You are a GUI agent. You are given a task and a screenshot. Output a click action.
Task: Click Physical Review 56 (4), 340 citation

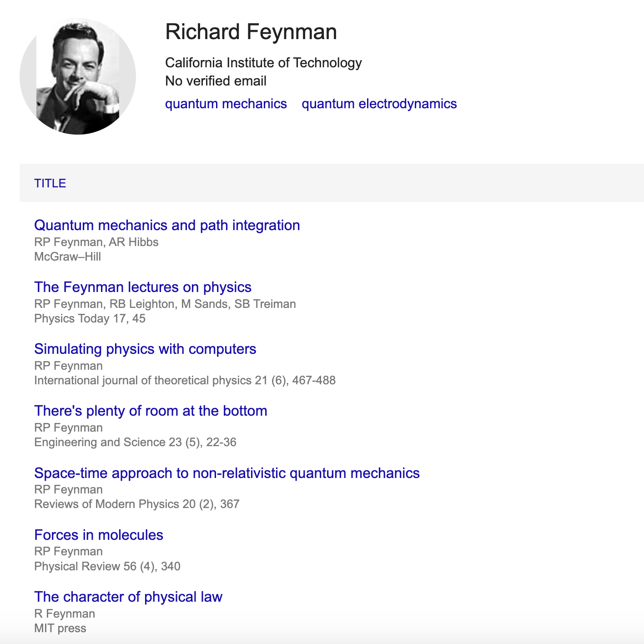107,566
